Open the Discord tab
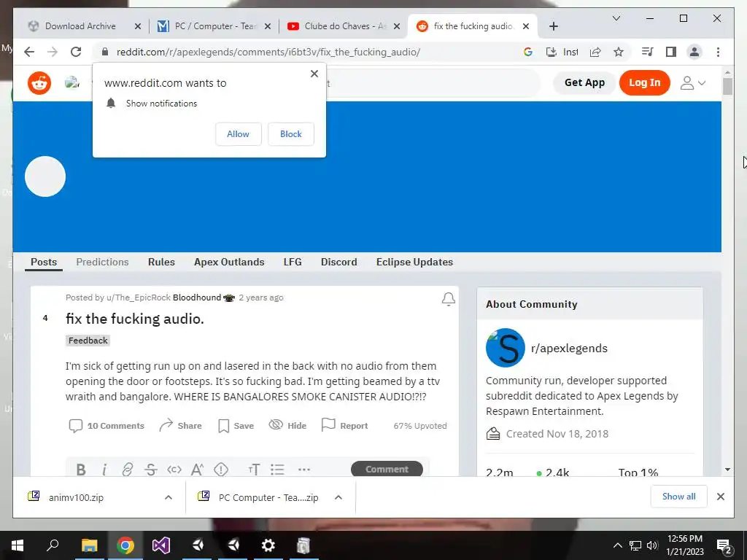Image resolution: width=747 pixels, height=560 pixels. [x=338, y=262]
